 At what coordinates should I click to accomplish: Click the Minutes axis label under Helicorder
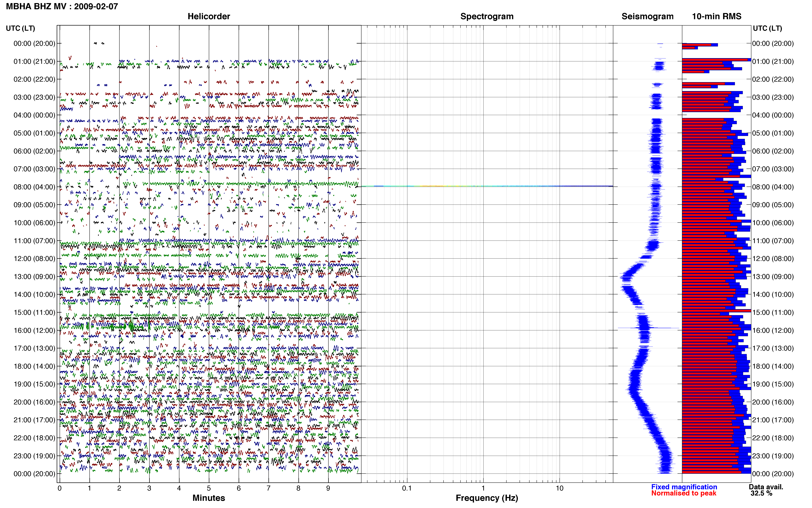pyautogui.click(x=208, y=498)
